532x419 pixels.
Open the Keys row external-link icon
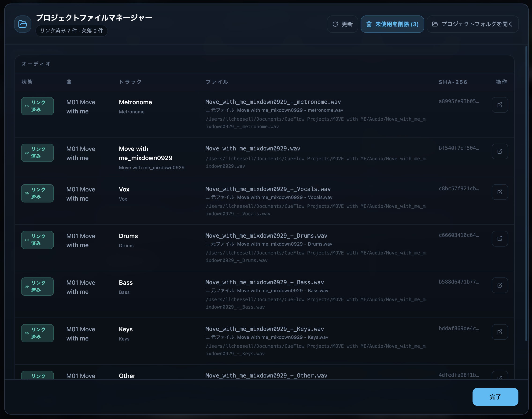pos(500,332)
